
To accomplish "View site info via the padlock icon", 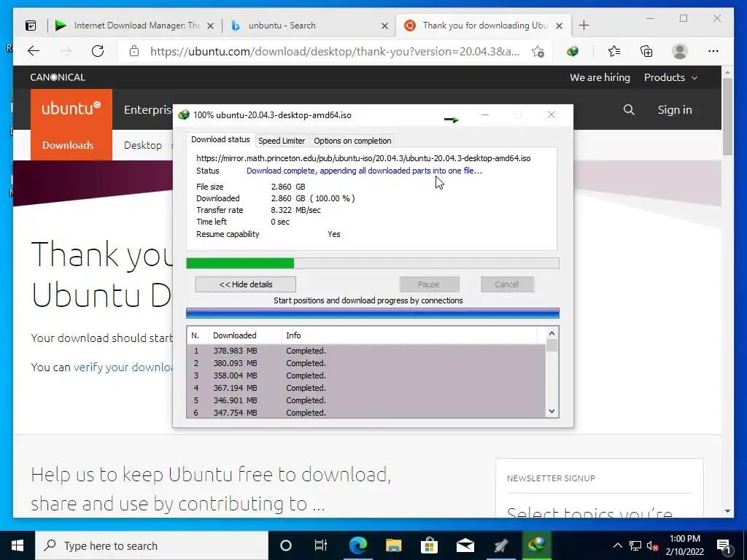I will [134, 51].
